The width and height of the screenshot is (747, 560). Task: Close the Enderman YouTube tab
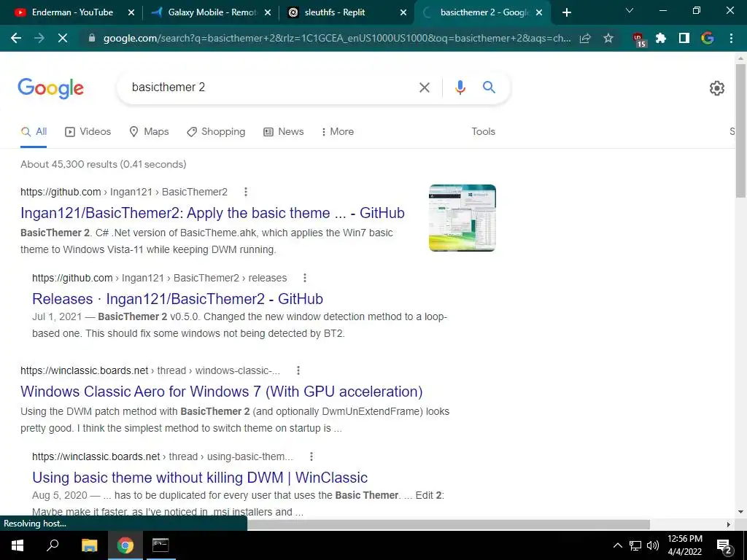click(131, 13)
